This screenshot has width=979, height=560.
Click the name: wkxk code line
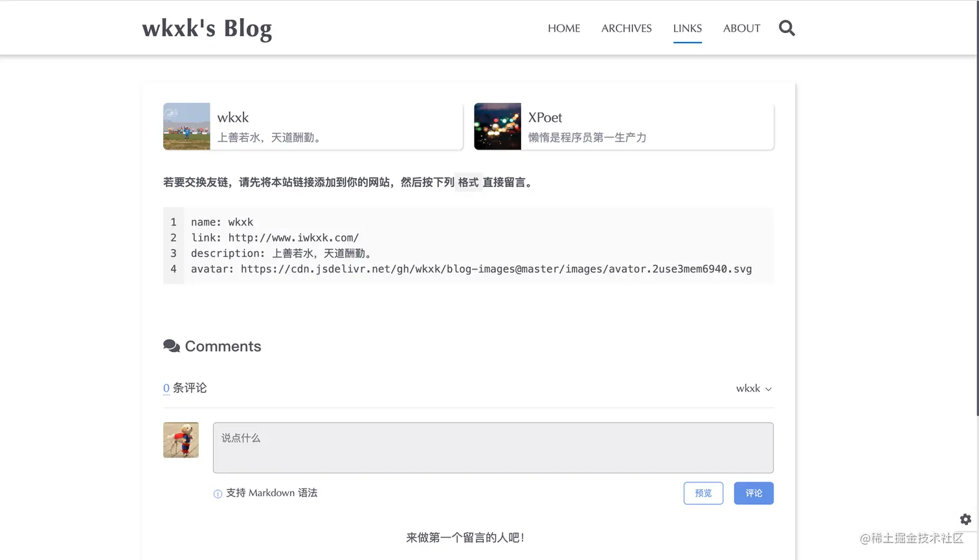click(222, 222)
